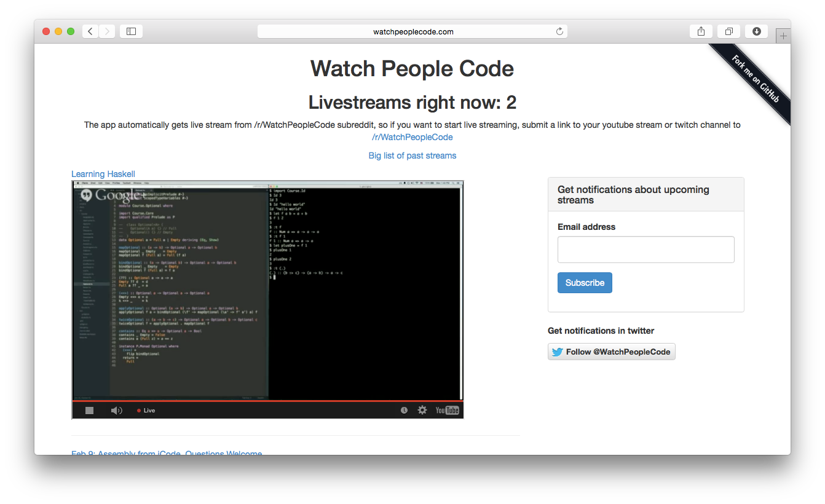Screen dimensions: 825x504
Task: Toggle the Safari sidebar
Action: 131,31
